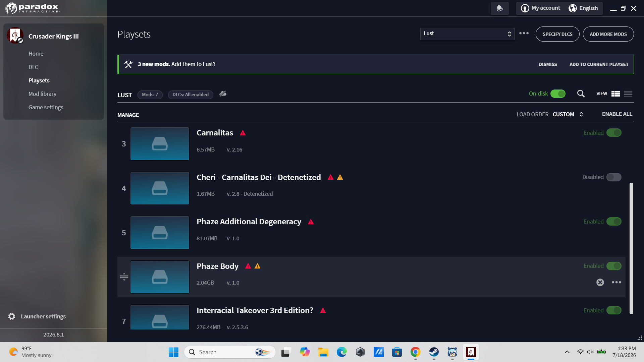Viewport: 644px width, 362px height.
Task: Toggle the On-disk switch
Action: (558, 94)
